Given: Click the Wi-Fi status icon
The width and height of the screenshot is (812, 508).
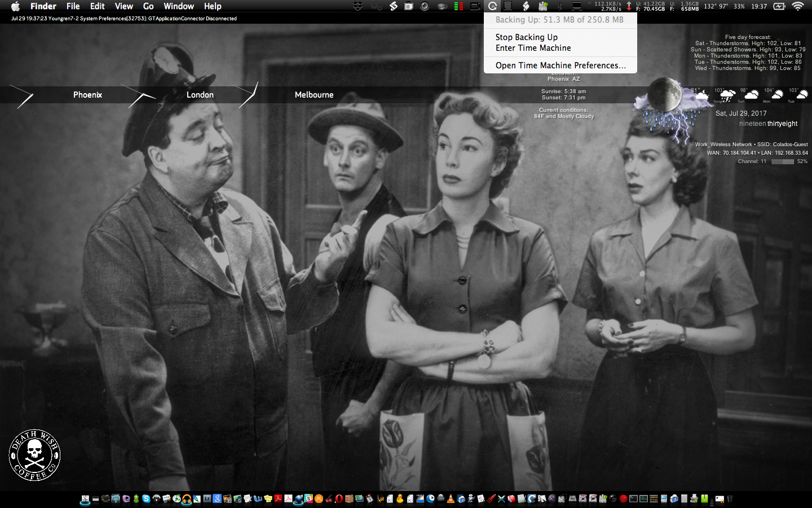Looking at the screenshot, I should point(797,6).
